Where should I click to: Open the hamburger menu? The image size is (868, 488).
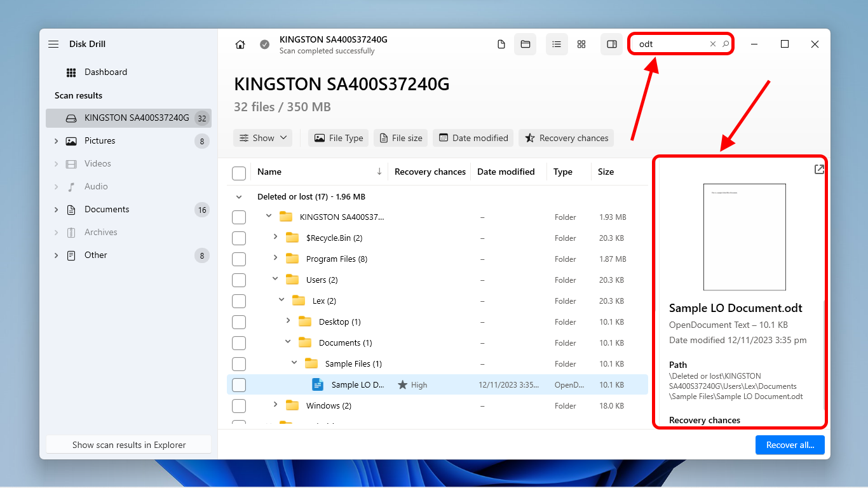[53, 44]
